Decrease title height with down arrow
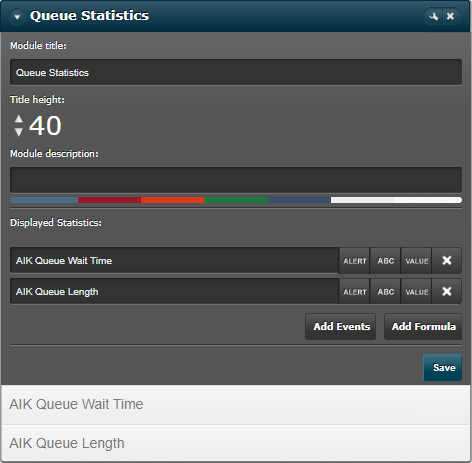The width and height of the screenshot is (472, 463). click(19, 132)
